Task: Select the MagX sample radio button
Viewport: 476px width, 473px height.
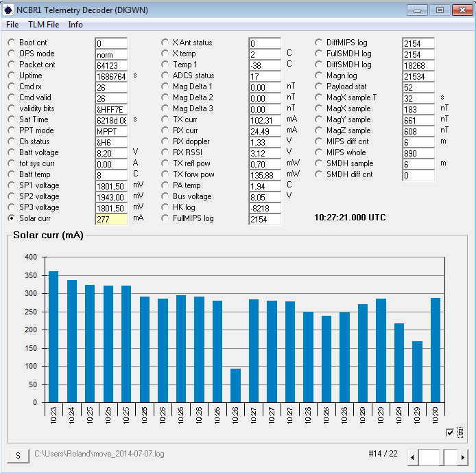Action: point(320,108)
